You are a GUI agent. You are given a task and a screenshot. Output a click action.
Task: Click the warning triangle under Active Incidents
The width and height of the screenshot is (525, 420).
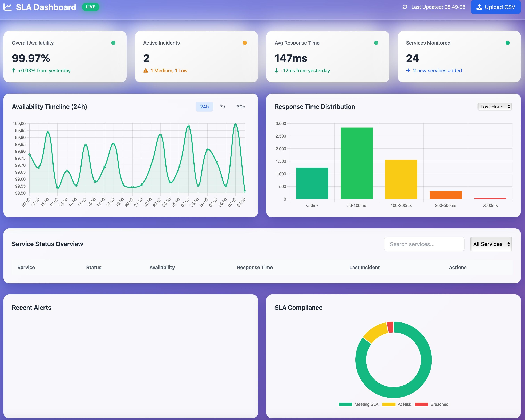(x=146, y=70)
